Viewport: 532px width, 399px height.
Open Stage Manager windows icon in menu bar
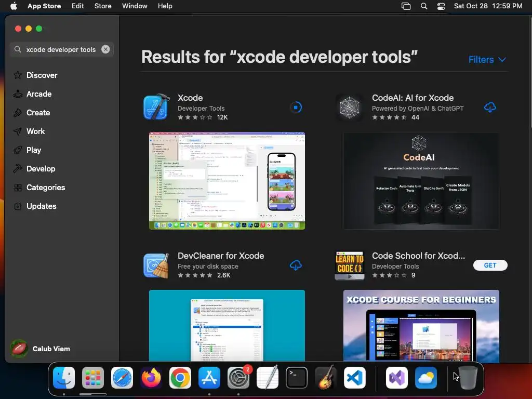tap(406, 6)
